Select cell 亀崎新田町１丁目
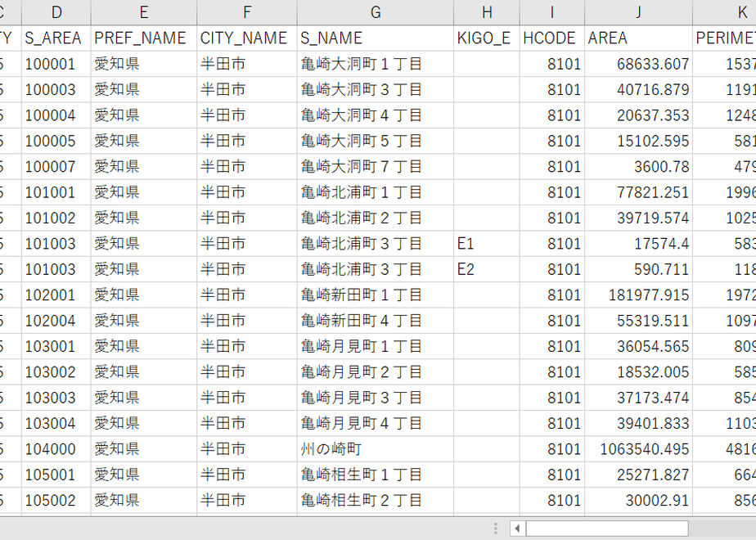756x540 pixels. 375,295
